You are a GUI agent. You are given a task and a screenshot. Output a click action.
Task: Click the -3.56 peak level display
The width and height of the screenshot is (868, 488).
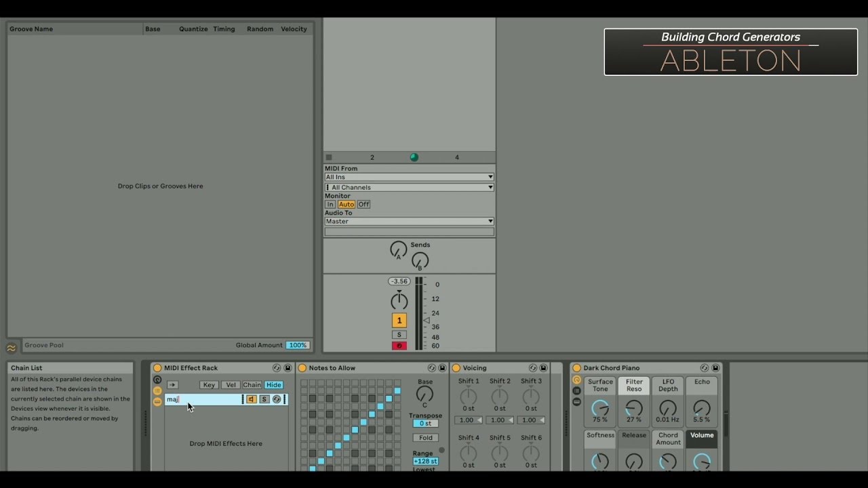(399, 281)
